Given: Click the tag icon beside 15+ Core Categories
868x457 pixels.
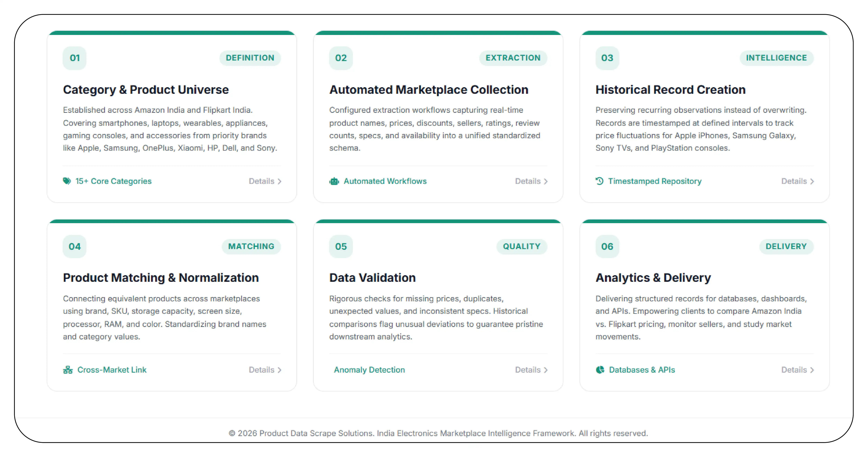Looking at the screenshot, I should point(67,181).
